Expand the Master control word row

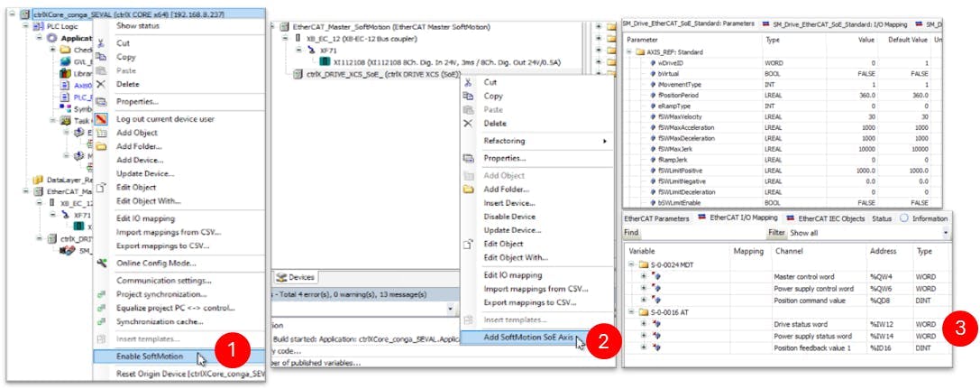tap(643, 276)
